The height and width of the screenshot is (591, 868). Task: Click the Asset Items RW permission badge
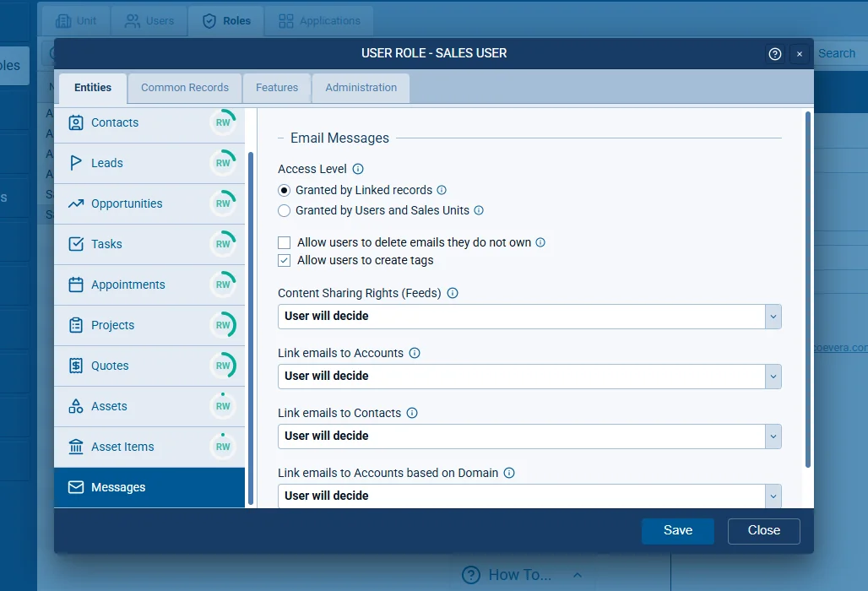[223, 446]
